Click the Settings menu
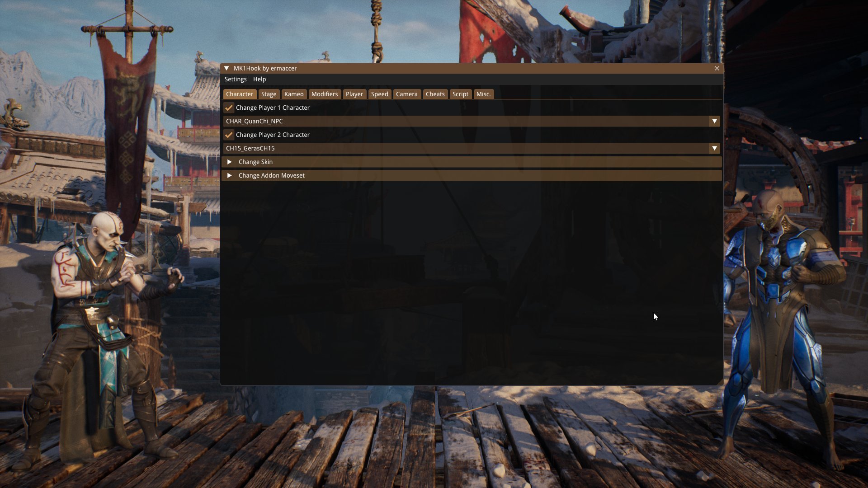Screen dimensions: 868x488 [236, 79]
